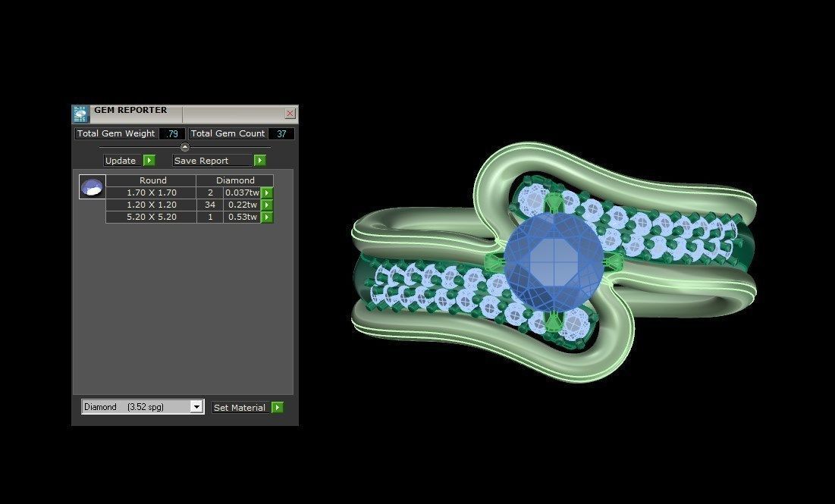835x504 pixels.
Task: Click the Gem Reporter panel icon
Action: tap(80, 114)
